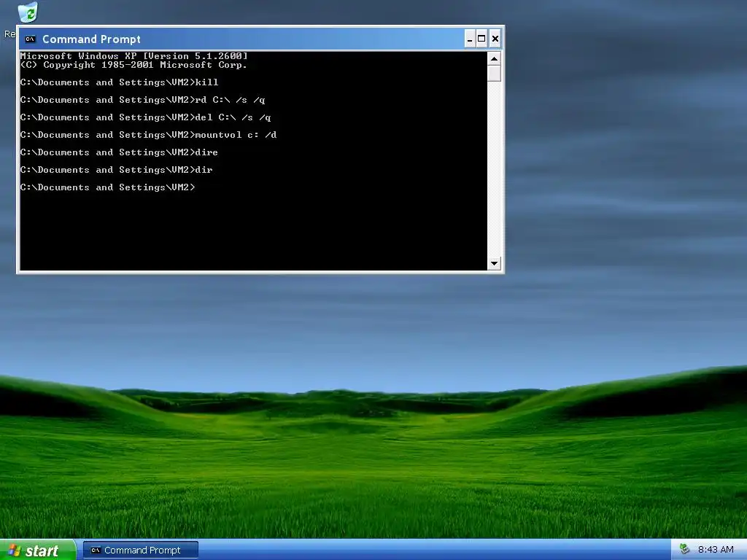Click the Command Prompt title bar icon

pos(31,39)
